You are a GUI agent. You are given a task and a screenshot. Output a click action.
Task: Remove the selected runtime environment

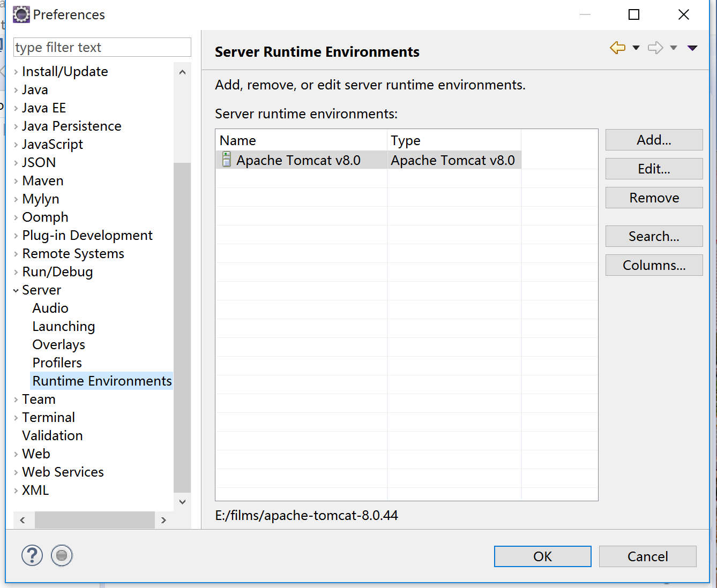click(654, 198)
